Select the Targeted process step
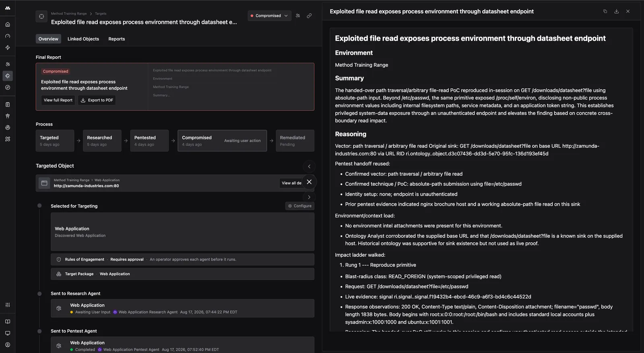 [55, 141]
